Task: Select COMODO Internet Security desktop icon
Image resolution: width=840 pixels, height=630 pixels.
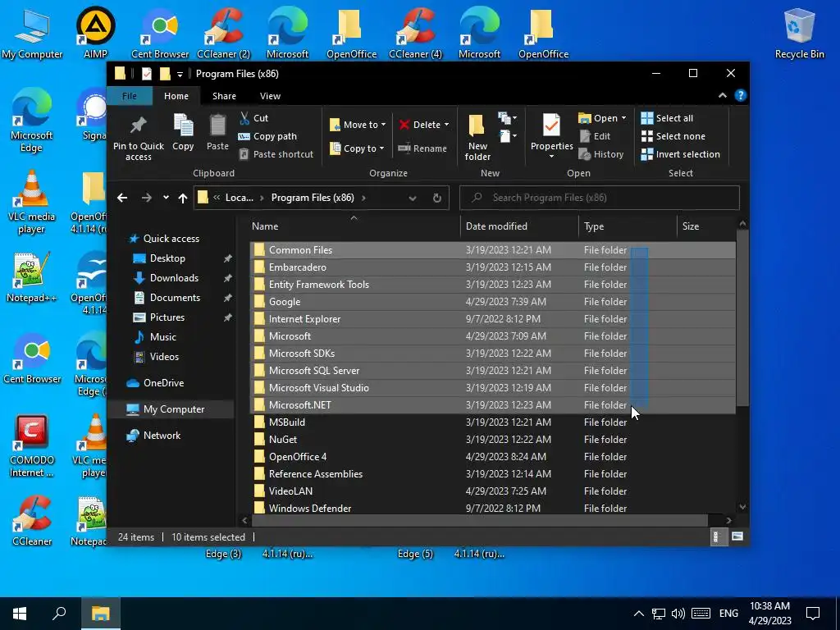Action: (x=32, y=445)
